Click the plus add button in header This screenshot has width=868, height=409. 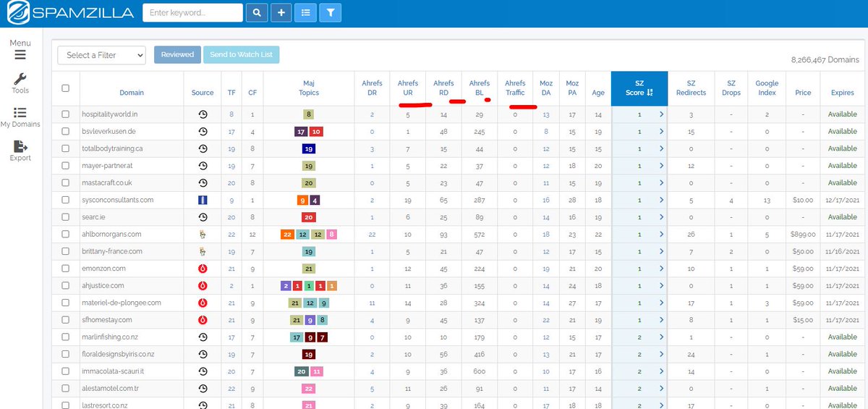click(281, 12)
